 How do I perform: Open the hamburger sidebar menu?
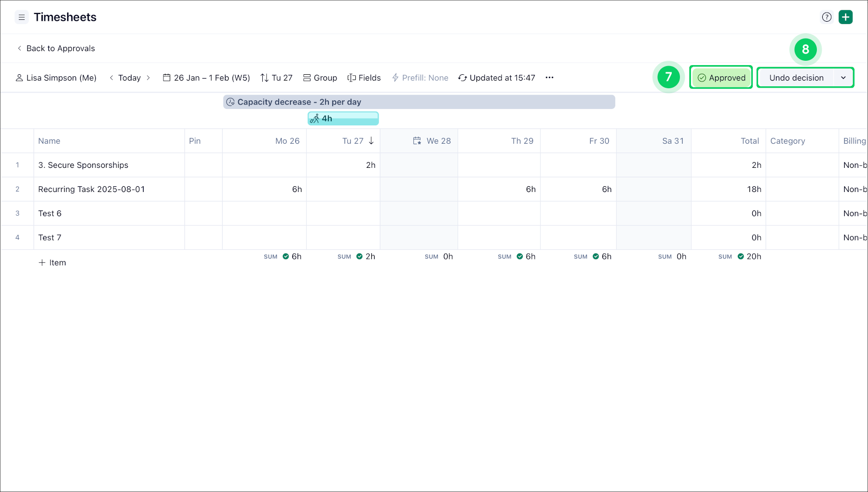coord(22,17)
